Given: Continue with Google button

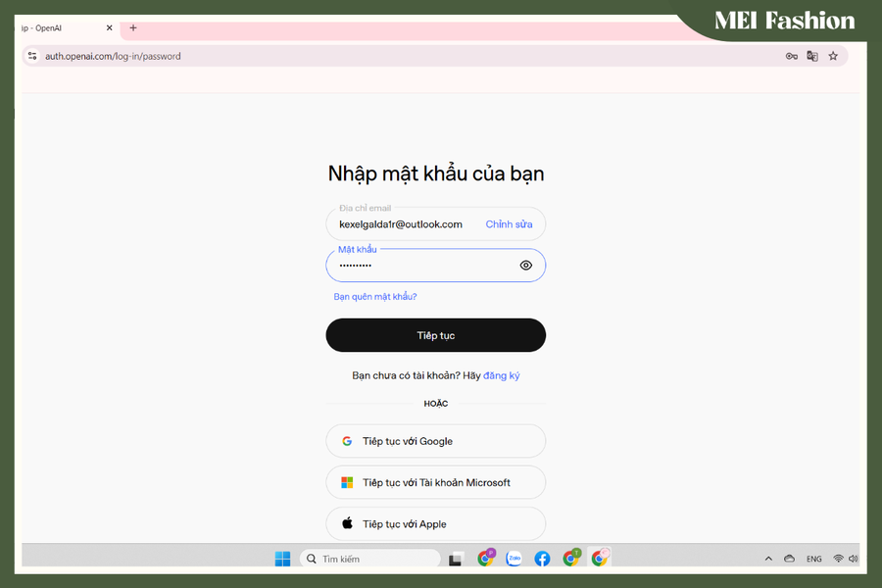Looking at the screenshot, I should 435,441.
